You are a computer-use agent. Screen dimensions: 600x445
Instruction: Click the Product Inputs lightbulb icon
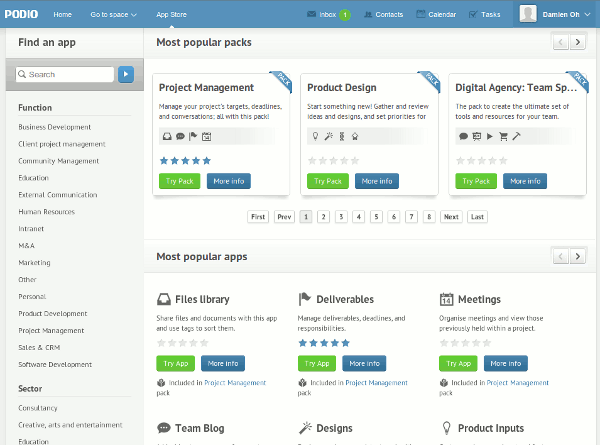[x=447, y=428]
